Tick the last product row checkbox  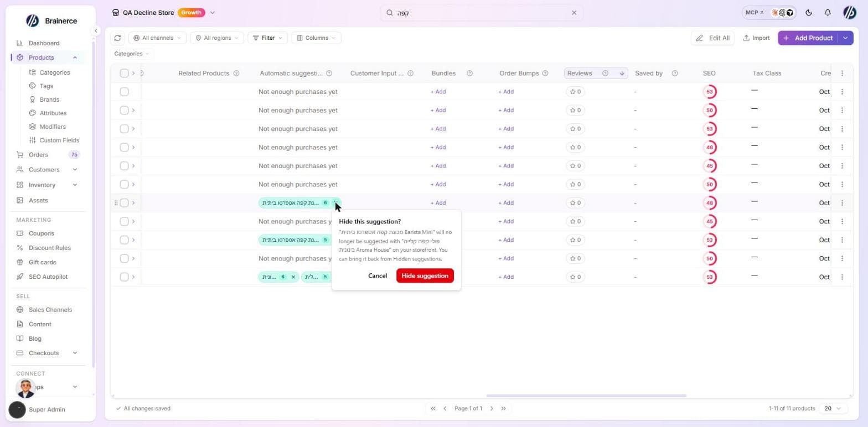pyautogui.click(x=124, y=277)
